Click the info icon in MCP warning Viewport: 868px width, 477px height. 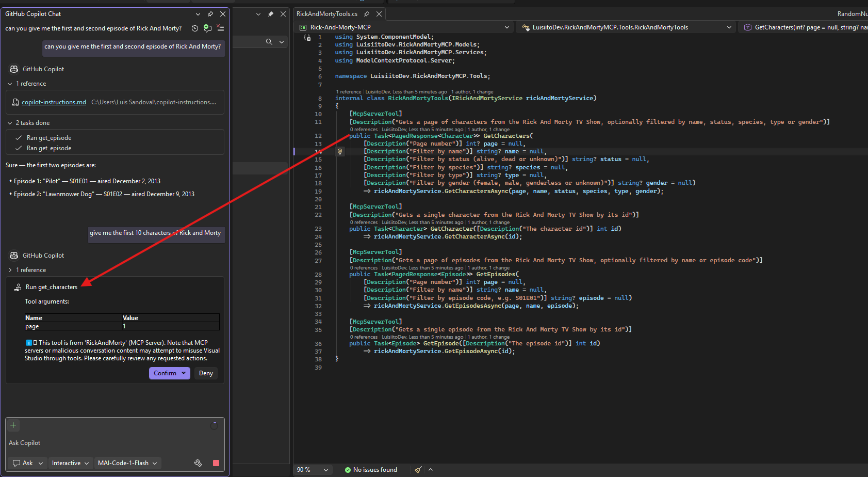pos(29,343)
